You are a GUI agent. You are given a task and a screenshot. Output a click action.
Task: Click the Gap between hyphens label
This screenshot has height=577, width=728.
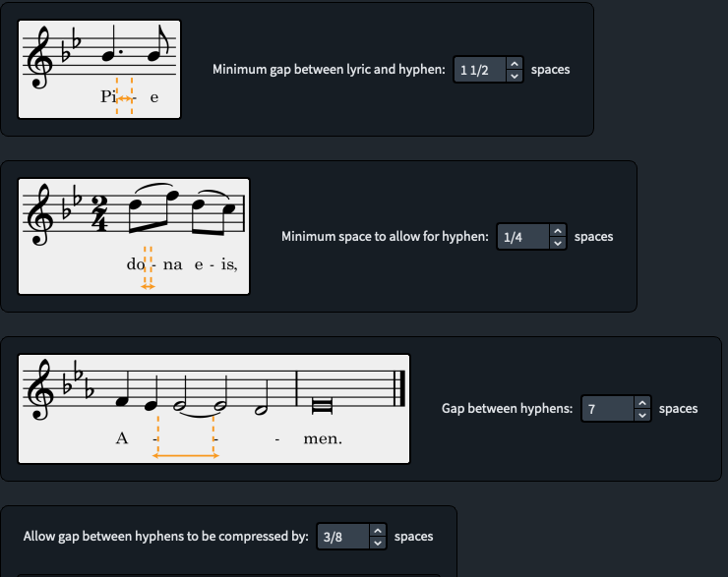(x=507, y=409)
